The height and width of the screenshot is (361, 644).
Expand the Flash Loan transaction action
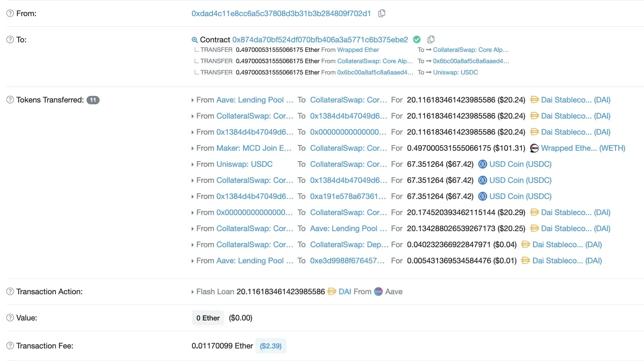(192, 292)
